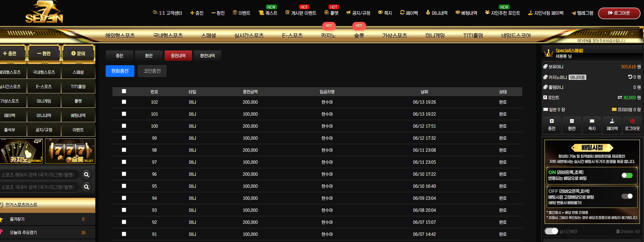Screen dimensions: 644x242
Task: Click the red 로그아웃 power icon
Action: point(632,121)
